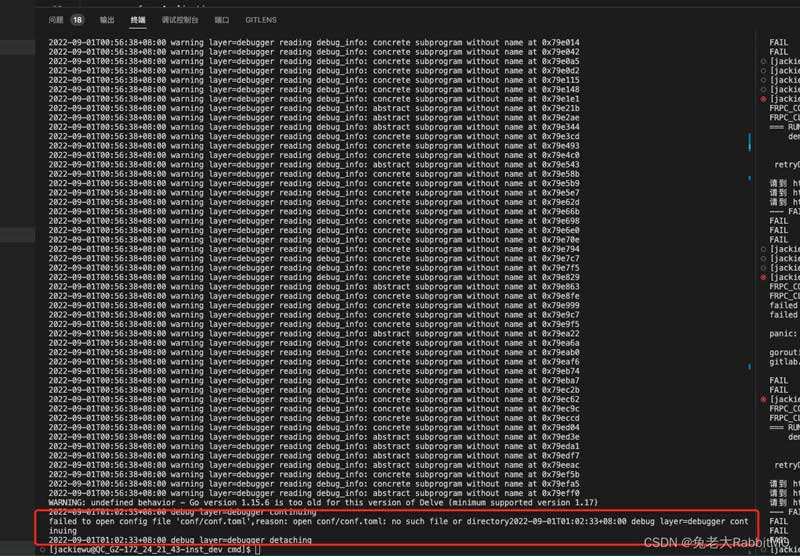The height and width of the screenshot is (556, 800).
Task: Click the topmost red failed-command marker in right terminal
Action: tap(764, 99)
